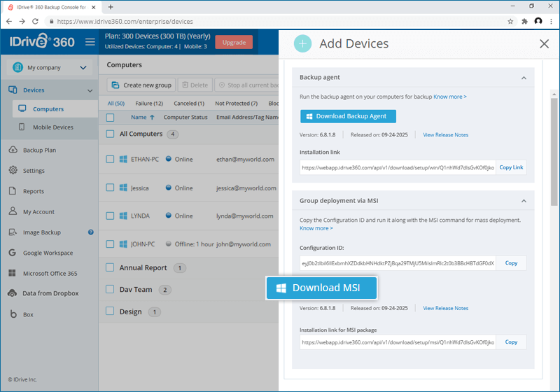
Task: Click Windows icon beside JOHN-PC
Action: [123, 244]
